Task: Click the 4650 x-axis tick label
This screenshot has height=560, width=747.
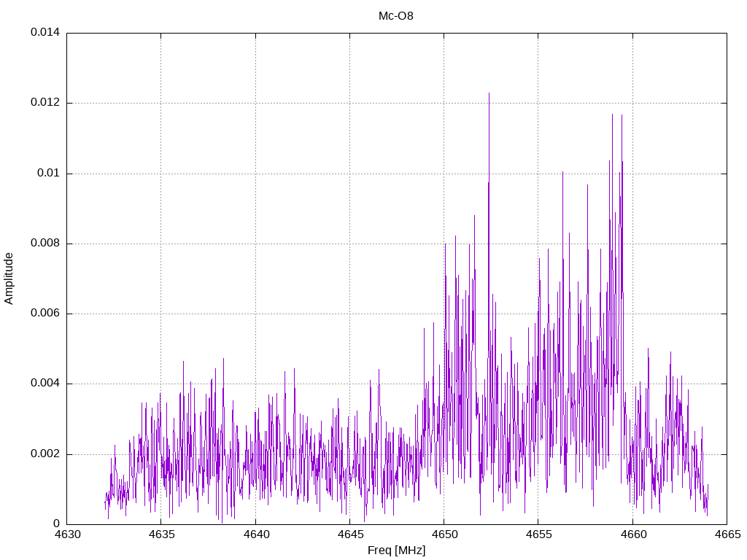Action: point(444,534)
